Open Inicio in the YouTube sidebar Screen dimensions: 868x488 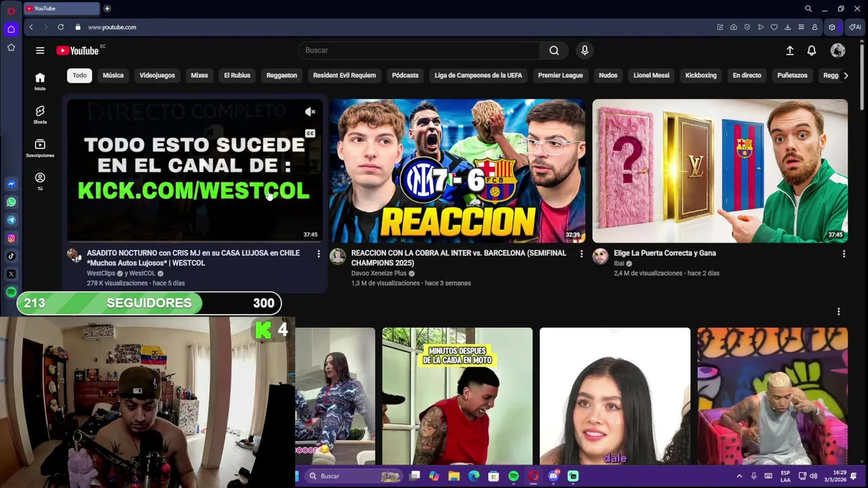pos(40,81)
